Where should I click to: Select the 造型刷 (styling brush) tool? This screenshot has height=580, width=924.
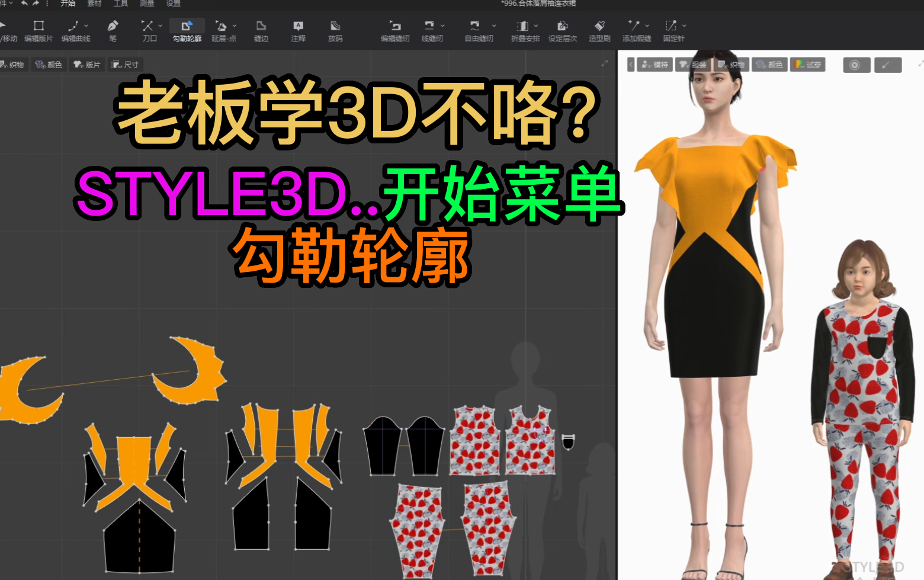pos(599,31)
